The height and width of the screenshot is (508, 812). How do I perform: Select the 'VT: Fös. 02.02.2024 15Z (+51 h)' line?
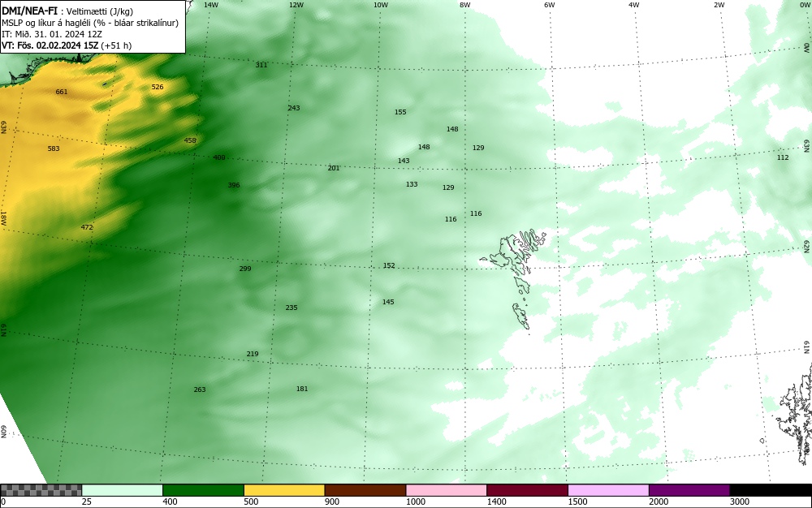[67, 45]
